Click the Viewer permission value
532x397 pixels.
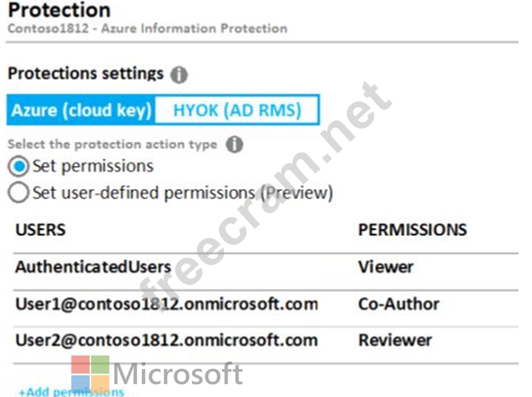[x=386, y=267]
